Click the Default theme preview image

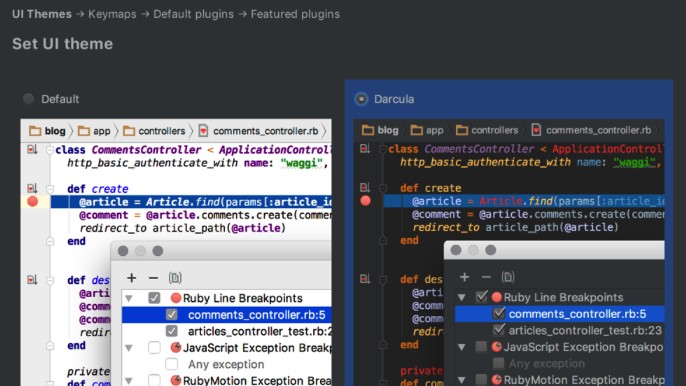click(176, 253)
